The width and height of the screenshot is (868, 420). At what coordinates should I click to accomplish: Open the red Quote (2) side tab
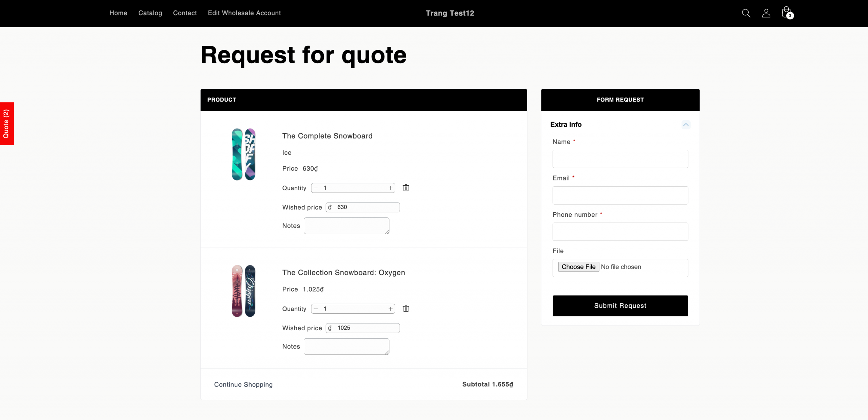[x=7, y=124]
